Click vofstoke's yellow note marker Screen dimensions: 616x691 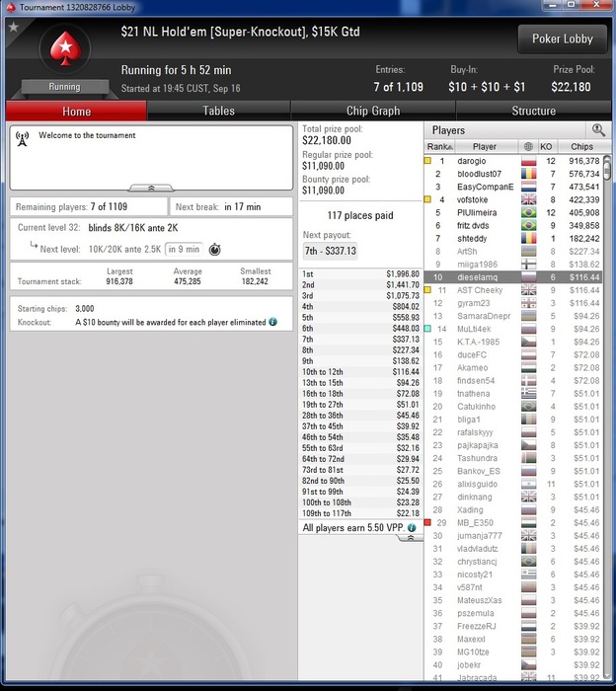click(x=427, y=199)
